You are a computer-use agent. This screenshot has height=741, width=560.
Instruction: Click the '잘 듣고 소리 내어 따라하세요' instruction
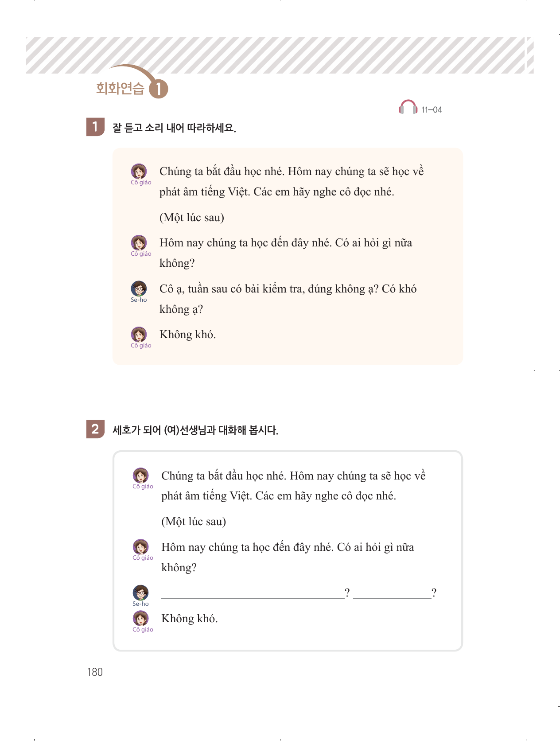174,128
